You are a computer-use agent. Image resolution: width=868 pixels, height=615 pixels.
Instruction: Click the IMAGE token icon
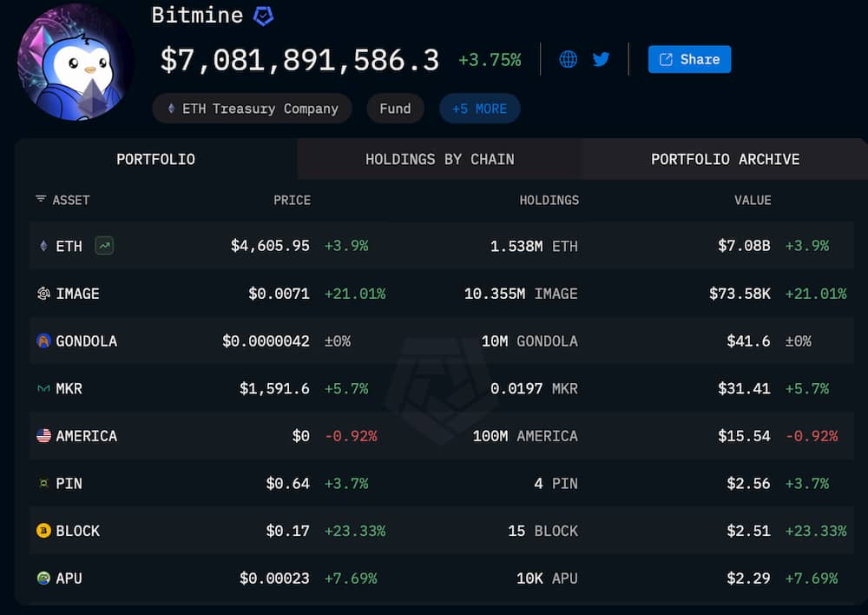tap(43, 294)
